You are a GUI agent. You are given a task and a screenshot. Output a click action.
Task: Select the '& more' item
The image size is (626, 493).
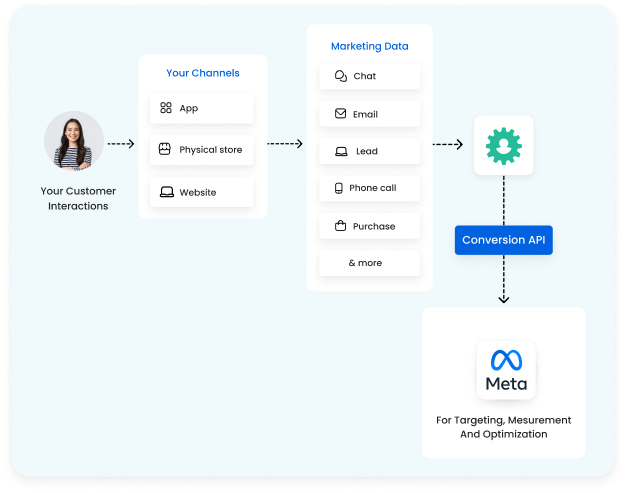click(365, 263)
